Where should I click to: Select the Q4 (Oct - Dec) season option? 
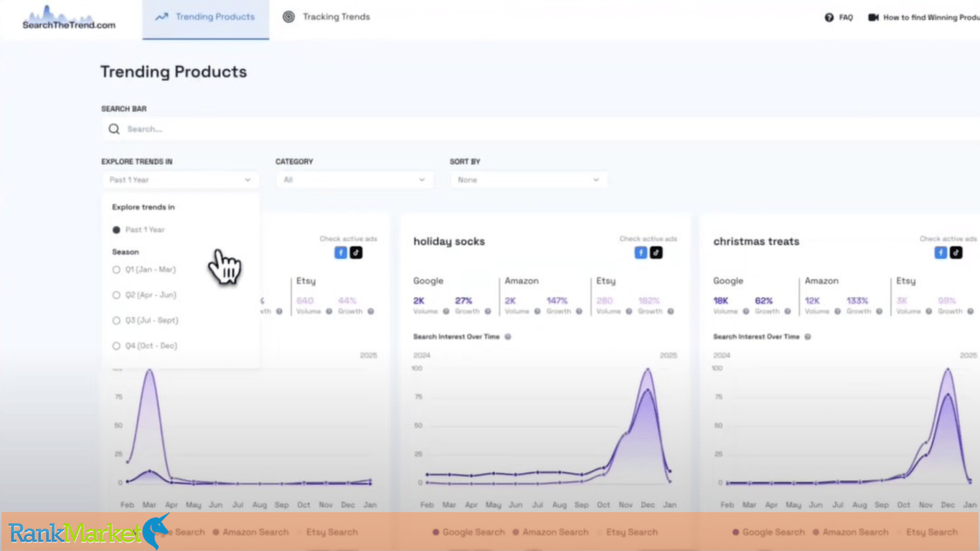[144, 346]
